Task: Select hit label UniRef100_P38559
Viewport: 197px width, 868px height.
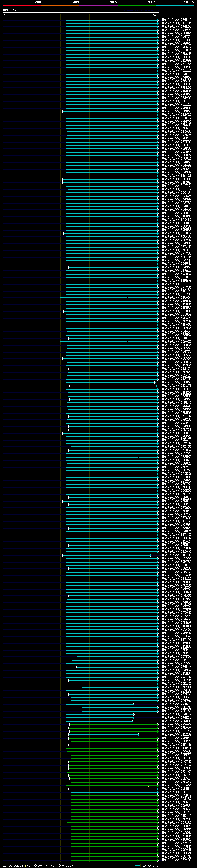Action: tap(177, 396)
